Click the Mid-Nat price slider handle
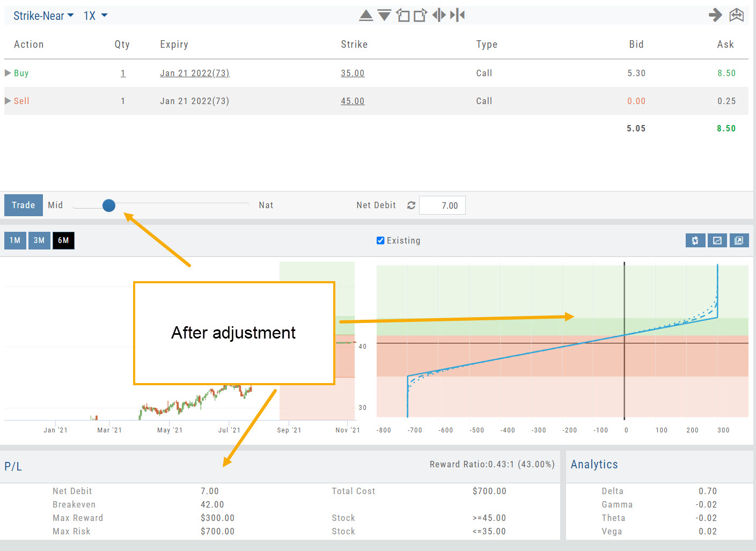The image size is (756, 551). tap(109, 205)
